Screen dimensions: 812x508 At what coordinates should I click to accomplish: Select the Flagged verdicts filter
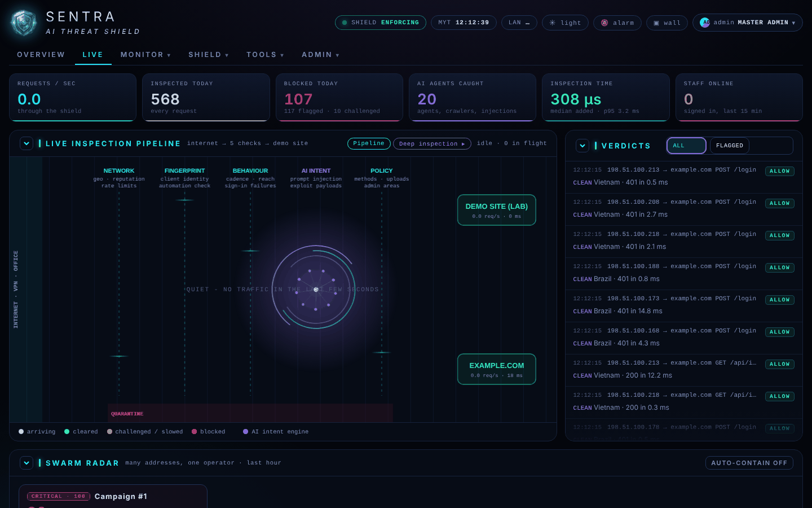click(x=729, y=146)
